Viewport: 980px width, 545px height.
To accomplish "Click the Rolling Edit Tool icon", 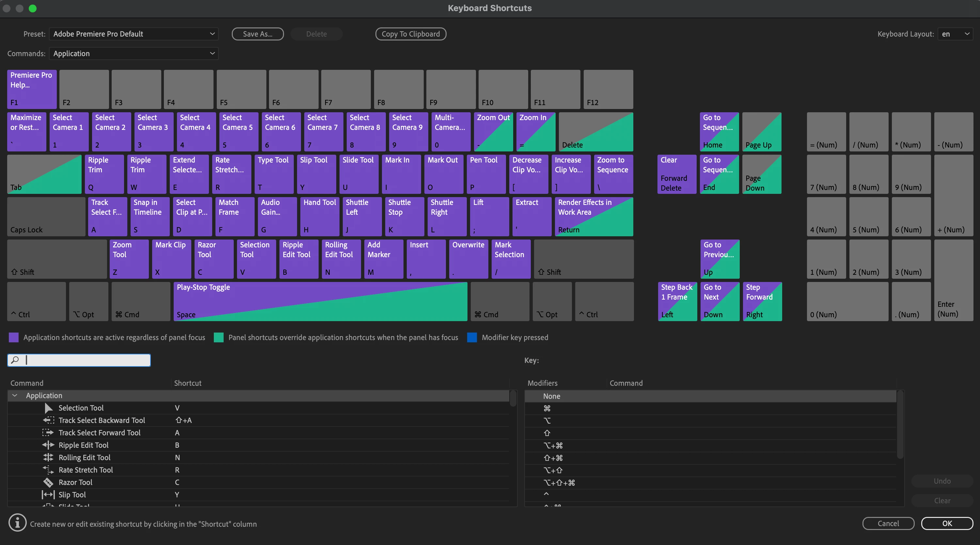I will coord(48,458).
